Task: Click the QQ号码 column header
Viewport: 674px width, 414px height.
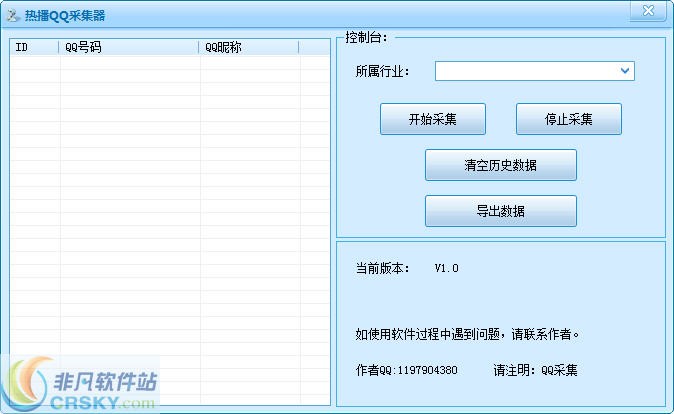Action: (129, 47)
